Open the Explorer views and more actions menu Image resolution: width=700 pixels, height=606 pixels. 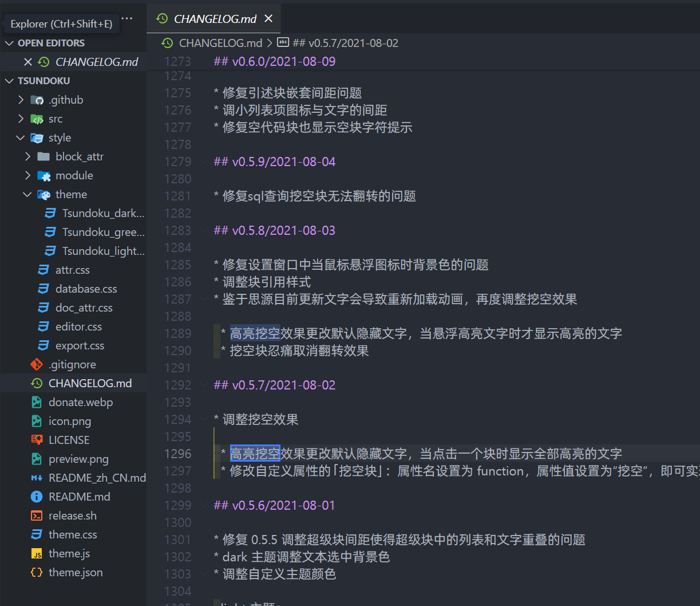[x=127, y=19]
